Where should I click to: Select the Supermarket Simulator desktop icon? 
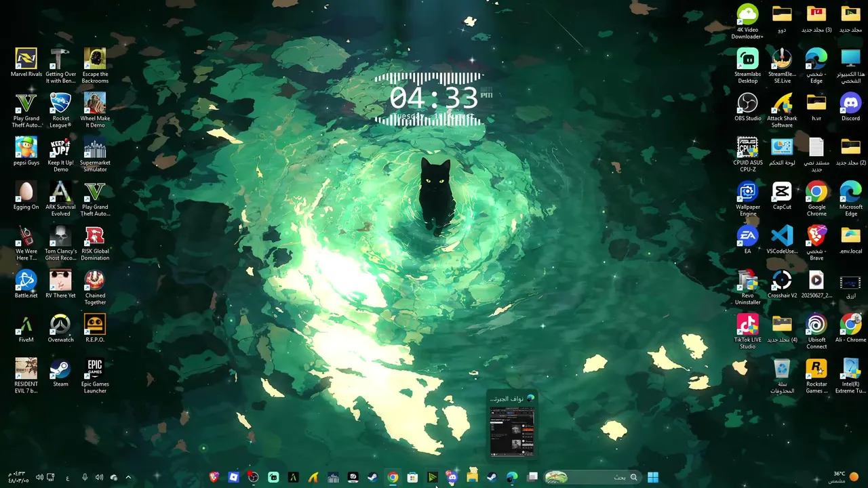(x=95, y=155)
